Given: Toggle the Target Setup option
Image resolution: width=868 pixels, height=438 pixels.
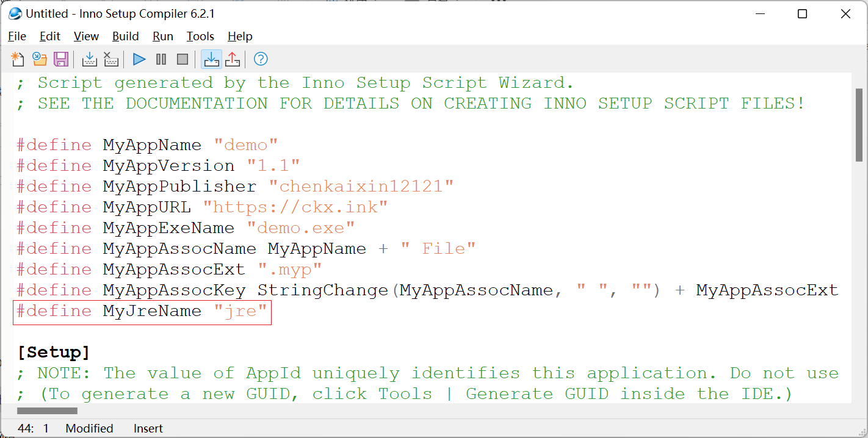Looking at the screenshot, I should click(x=211, y=59).
